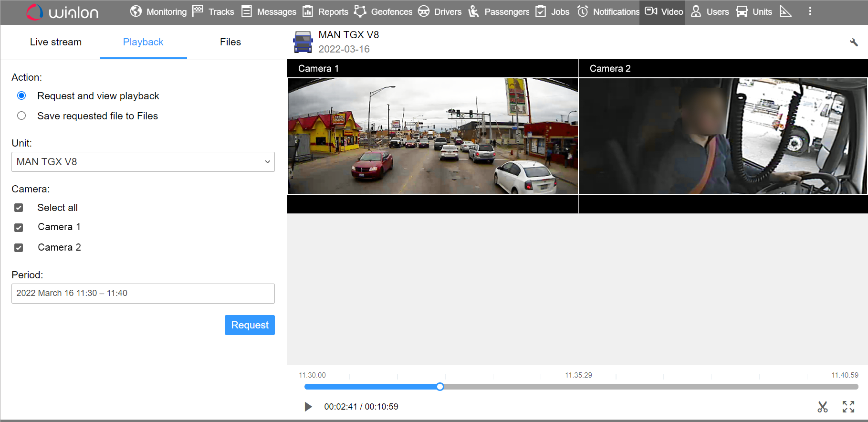Select 'Save requested file to Files' option

[21, 116]
